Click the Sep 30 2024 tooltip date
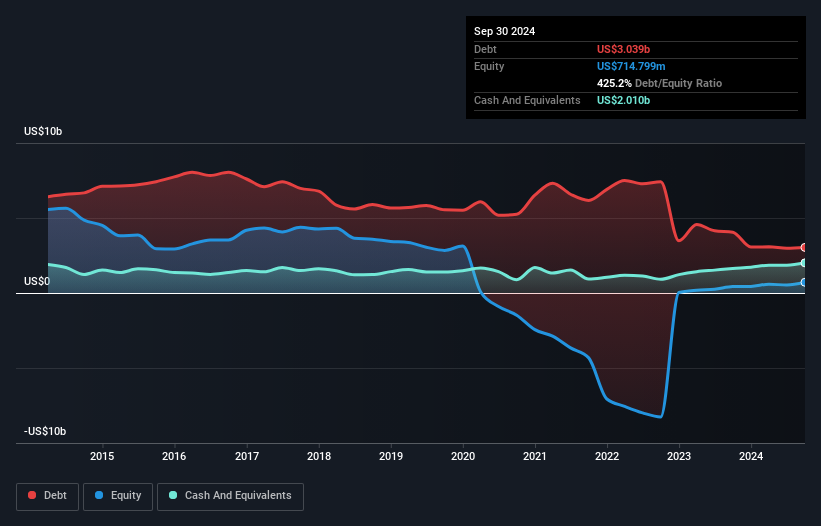Viewport: 821px width, 526px height. coord(505,31)
